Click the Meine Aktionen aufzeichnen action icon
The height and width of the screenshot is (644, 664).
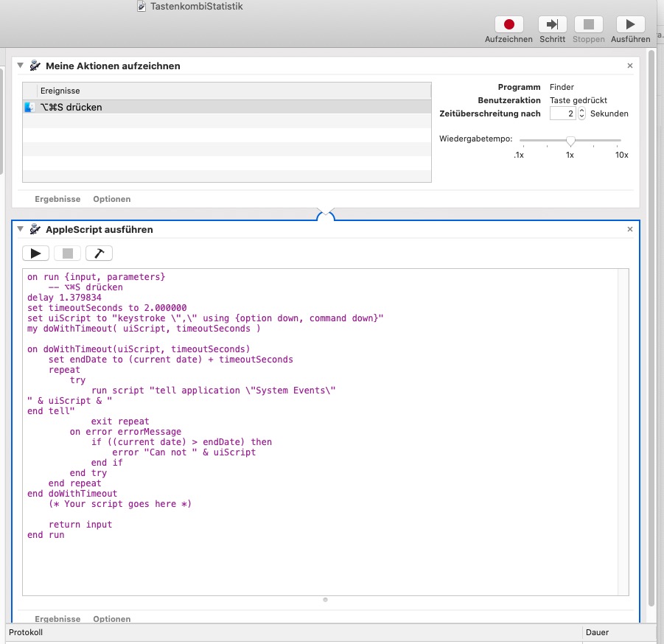coord(35,66)
